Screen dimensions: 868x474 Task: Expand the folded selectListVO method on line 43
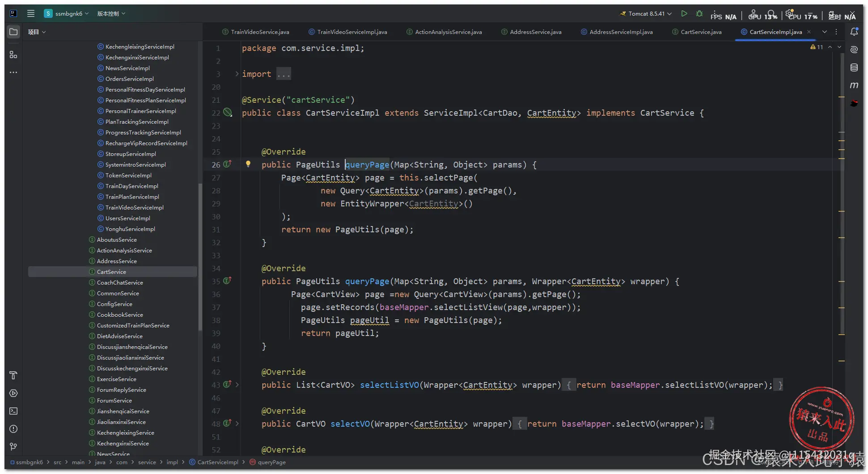237,384
